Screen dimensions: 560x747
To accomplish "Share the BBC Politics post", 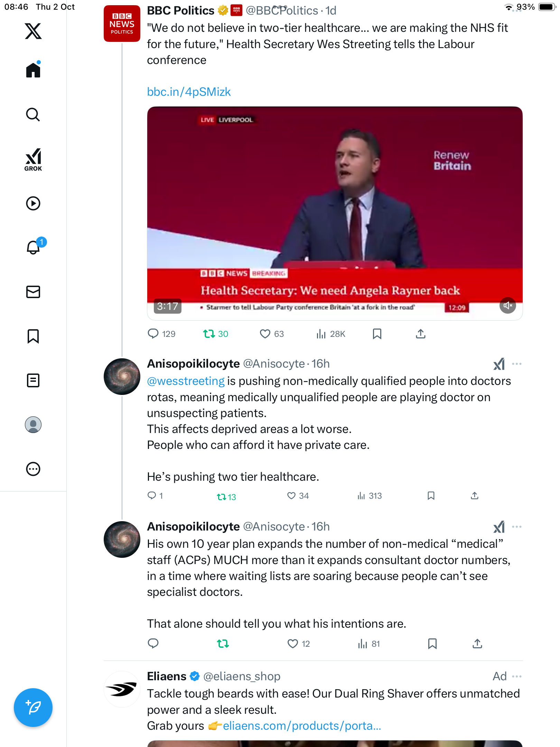I will pyautogui.click(x=420, y=334).
